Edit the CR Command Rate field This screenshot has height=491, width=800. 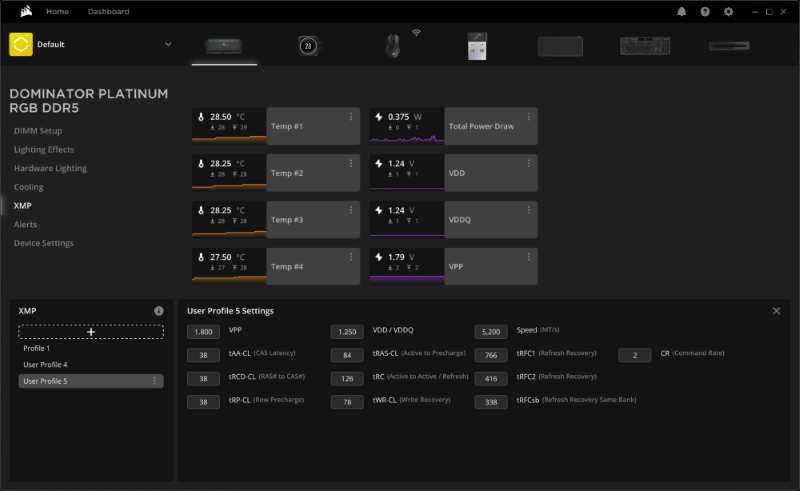pos(635,355)
